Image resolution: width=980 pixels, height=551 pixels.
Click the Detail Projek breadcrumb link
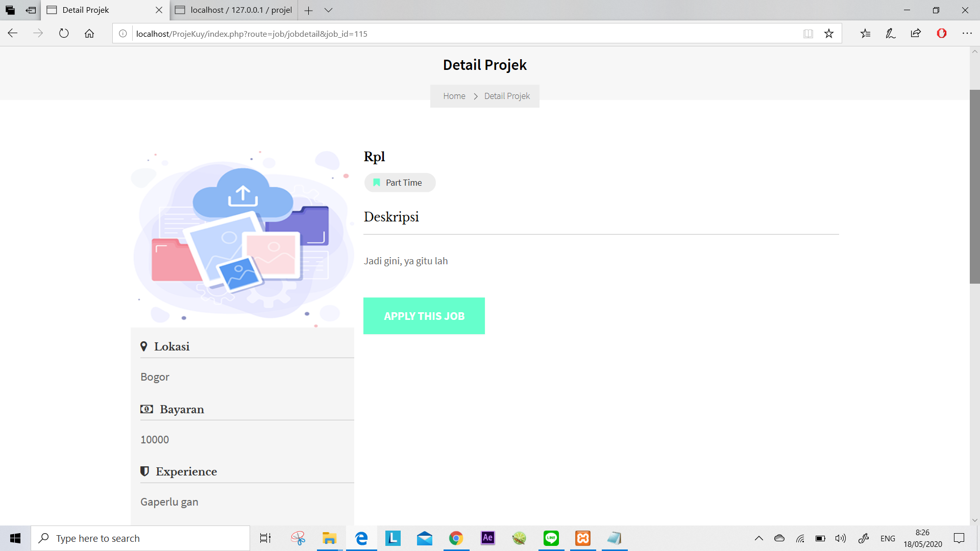[x=507, y=96]
